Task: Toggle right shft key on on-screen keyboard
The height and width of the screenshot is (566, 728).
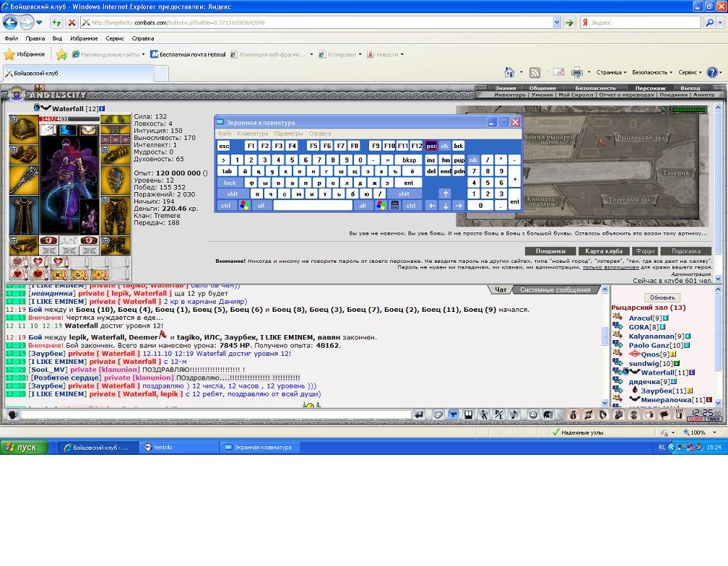Action: tap(404, 194)
